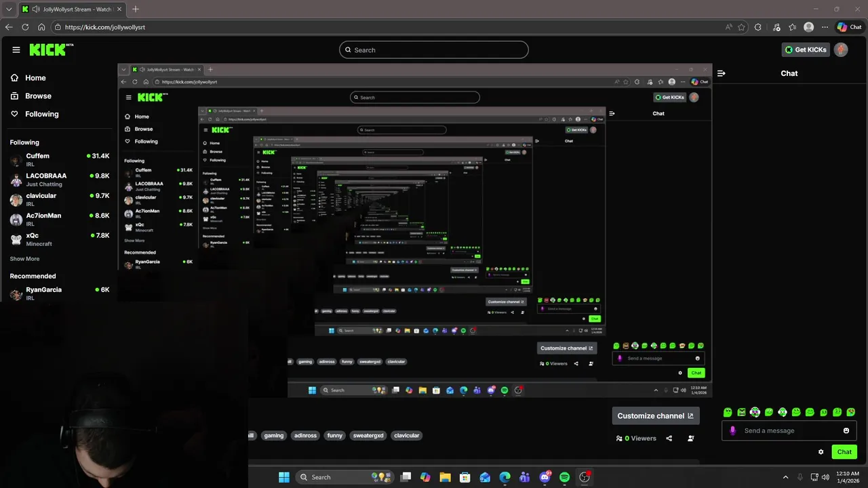Open Ac7ionMan channel
The width and height of the screenshot is (868, 488).
tap(60, 220)
